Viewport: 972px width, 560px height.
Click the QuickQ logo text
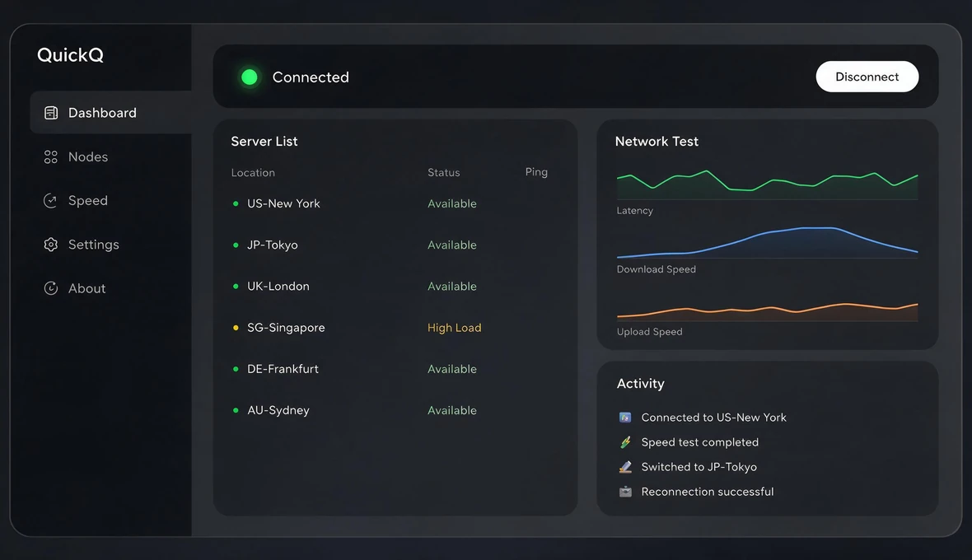click(x=70, y=55)
